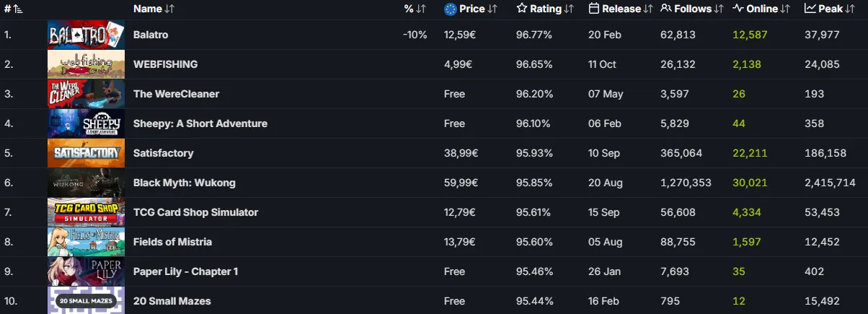Open the Satisfactory game banner
The height and width of the screenshot is (314, 868).
pos(86,153)
